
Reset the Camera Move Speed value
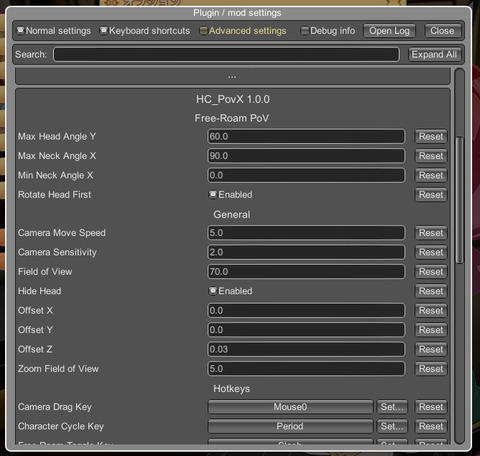point(431,233)
